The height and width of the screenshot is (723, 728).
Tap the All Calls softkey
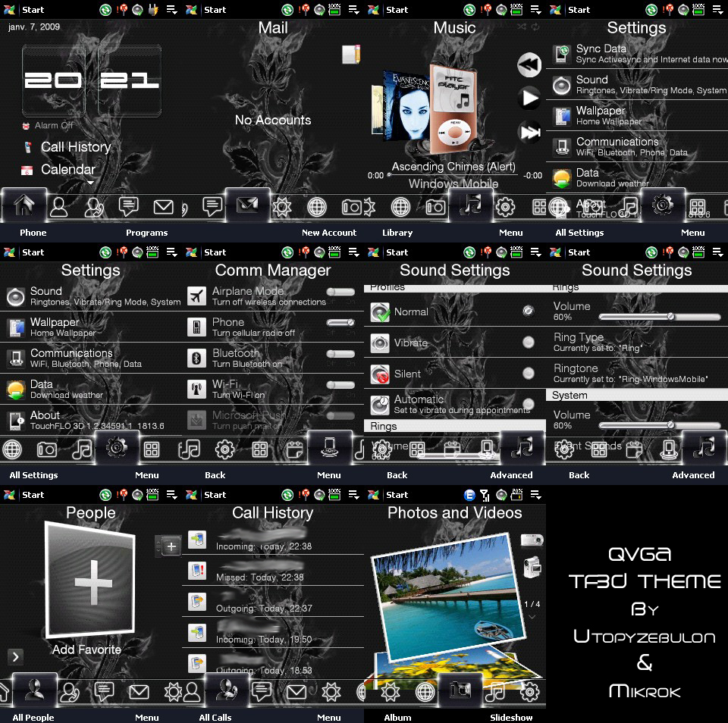tap(215, 718)
